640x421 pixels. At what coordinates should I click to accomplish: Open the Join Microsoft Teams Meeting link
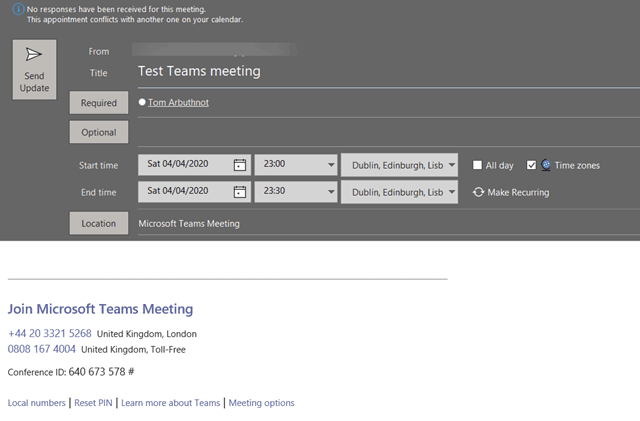click(100, 309)
